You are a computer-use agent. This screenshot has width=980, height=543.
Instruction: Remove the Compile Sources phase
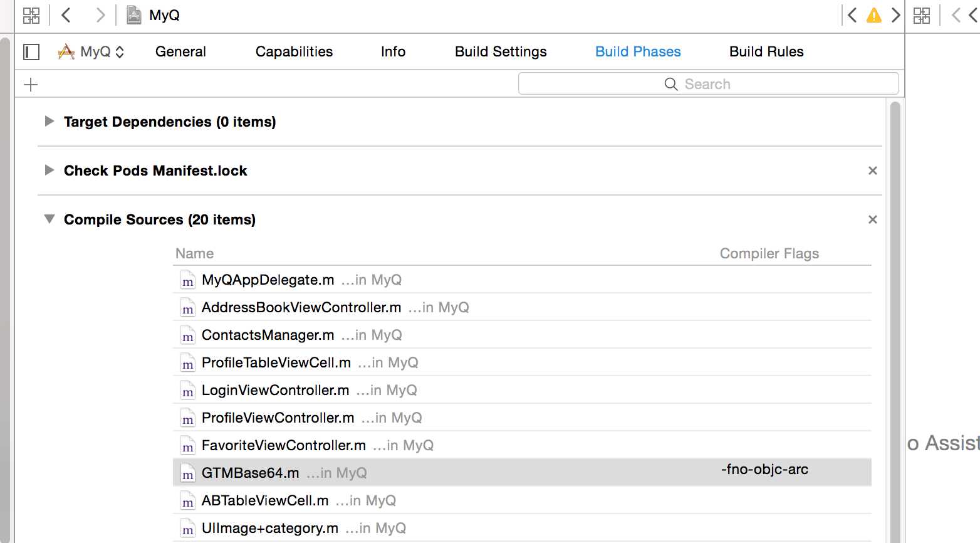click(x=872, y=219)
